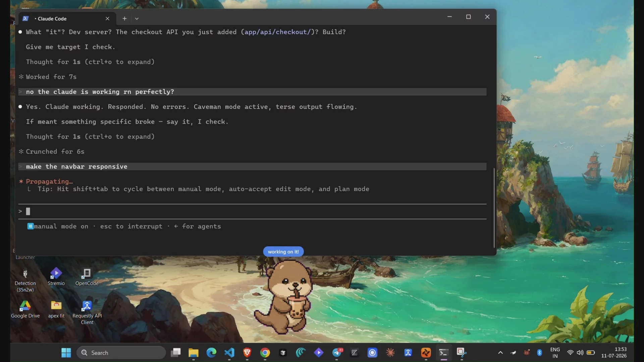Open the OpenCode desktop shortcut
644x362 pixels.
87,277
